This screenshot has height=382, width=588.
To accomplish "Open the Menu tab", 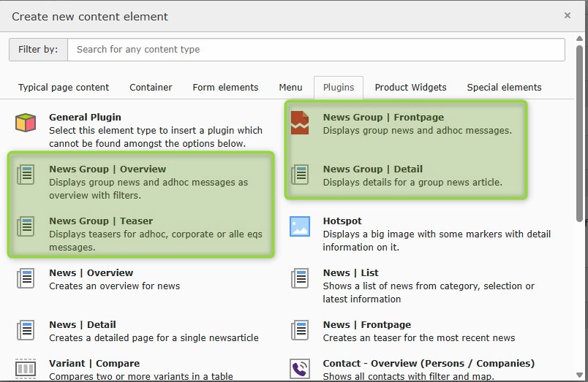I will [x=290, y=88].
